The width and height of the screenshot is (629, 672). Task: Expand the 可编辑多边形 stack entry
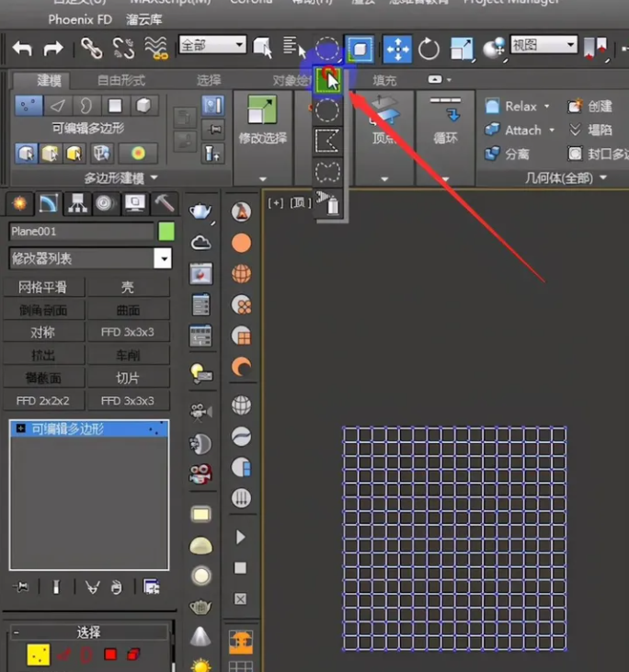[20, 428]
